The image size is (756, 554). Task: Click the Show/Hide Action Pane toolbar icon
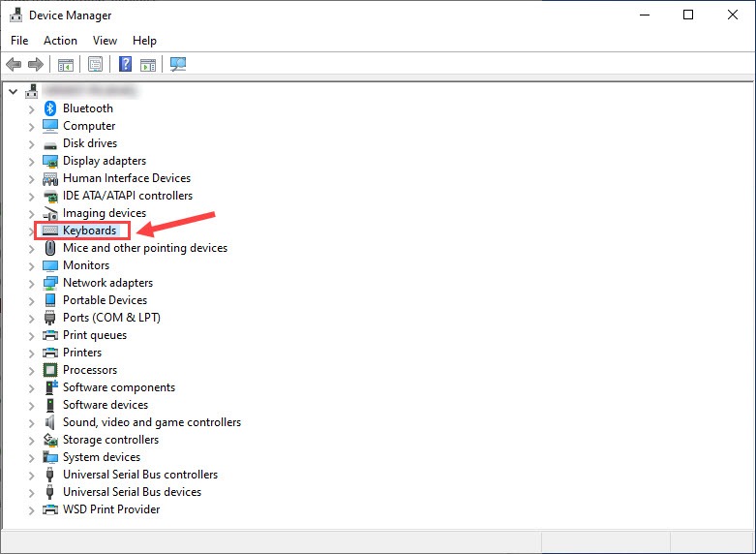coord(148,65)
